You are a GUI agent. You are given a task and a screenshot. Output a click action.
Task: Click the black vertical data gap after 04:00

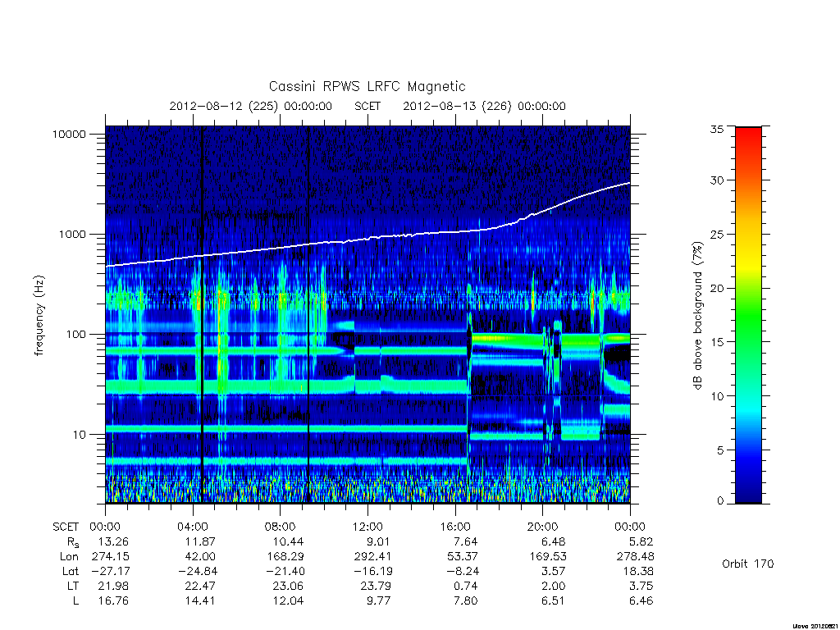[x=202, y=314]
